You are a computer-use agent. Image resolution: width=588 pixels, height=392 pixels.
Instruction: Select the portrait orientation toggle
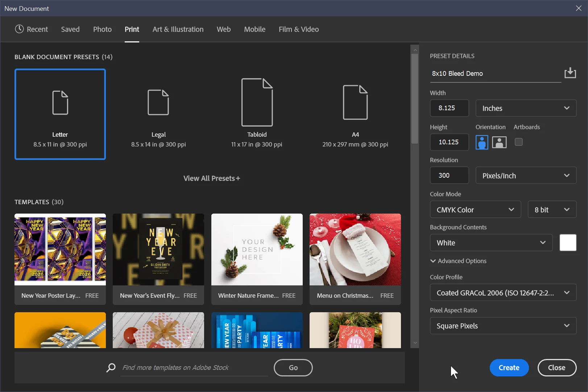click(481, 142)
